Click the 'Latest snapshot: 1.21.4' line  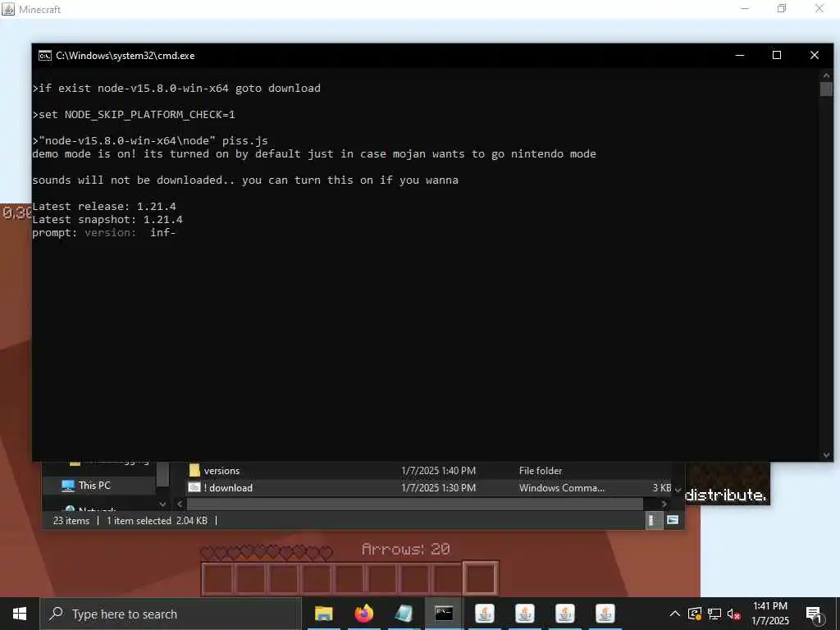click(x=107, y=220)
